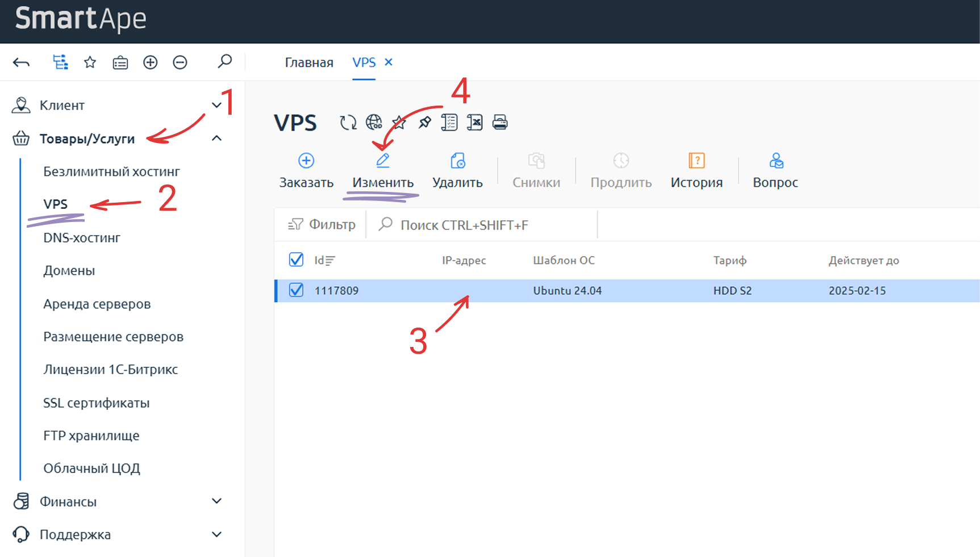This screenshot has height=557, width=980.
Task: Open Аренда серверов in sidebar
Action: [97, 304]
